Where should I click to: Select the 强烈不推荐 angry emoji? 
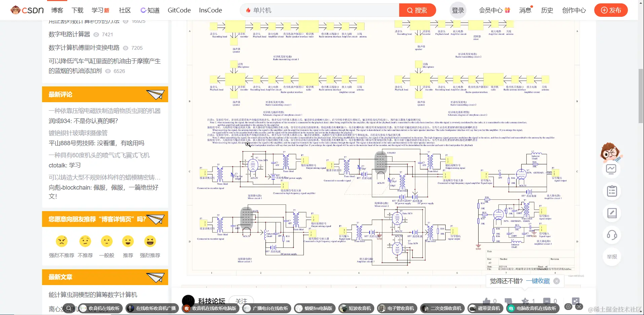[62, 241]
